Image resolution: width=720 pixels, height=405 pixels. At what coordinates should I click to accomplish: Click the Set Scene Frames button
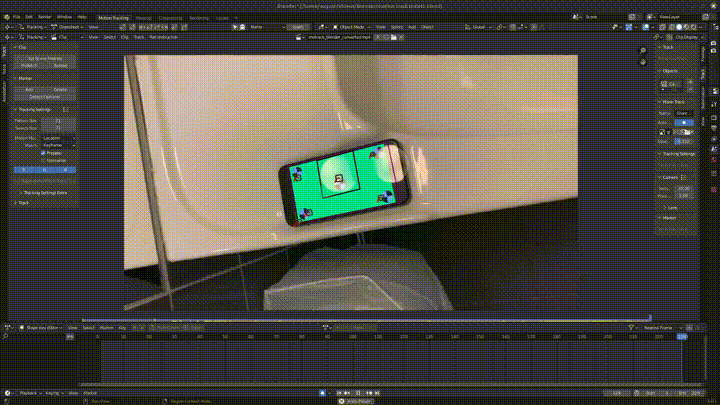[46, 58]
